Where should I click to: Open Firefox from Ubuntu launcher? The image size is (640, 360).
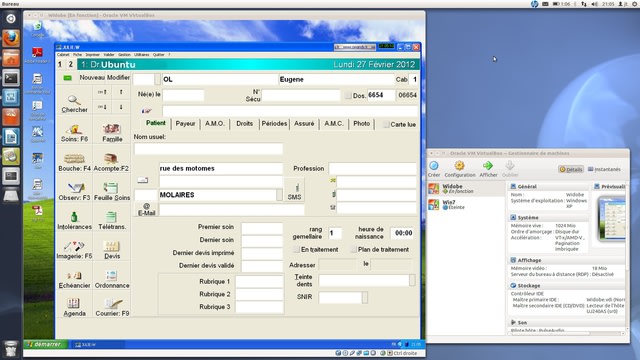coord(11,38)
